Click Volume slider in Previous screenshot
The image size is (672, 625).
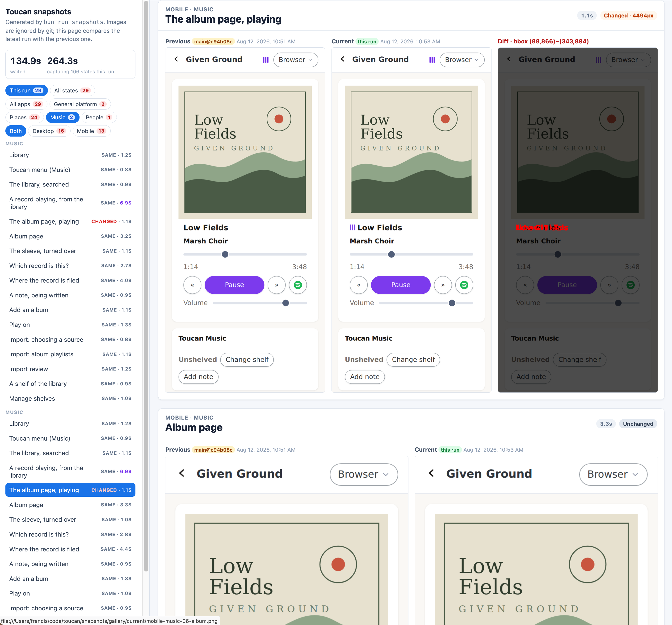pyautogui.click(x=260, y=303)
